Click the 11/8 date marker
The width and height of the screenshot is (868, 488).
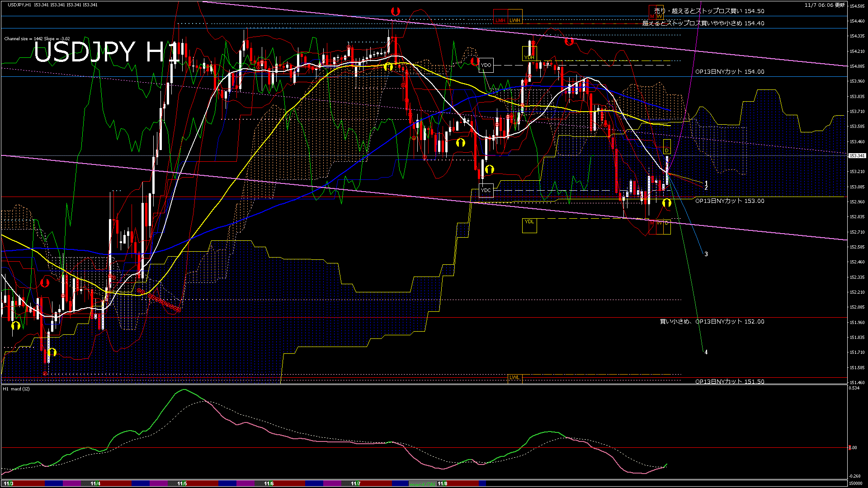pyautogui.click(x=442, y=483)
